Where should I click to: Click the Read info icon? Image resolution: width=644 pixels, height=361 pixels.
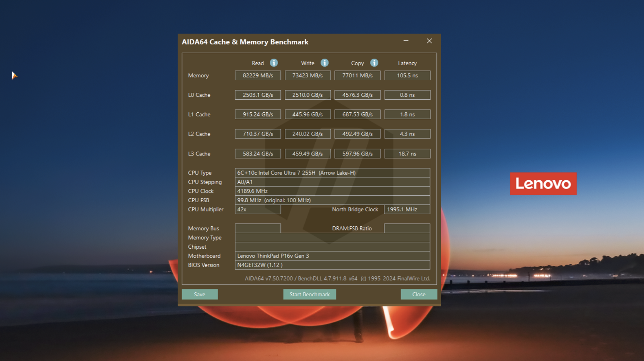coord(274,63)
